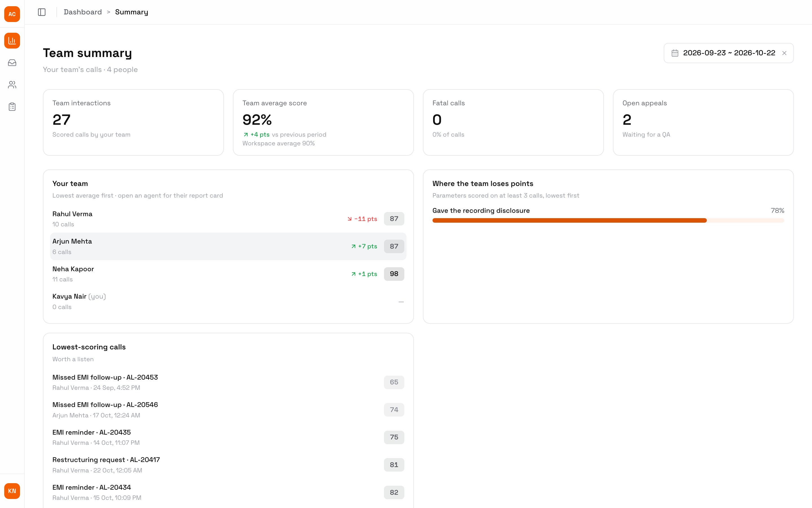812x508 pixels.
Task: Click 'Workspace average 90%' text
Action: pyautogui.click(x=279, y=143)
